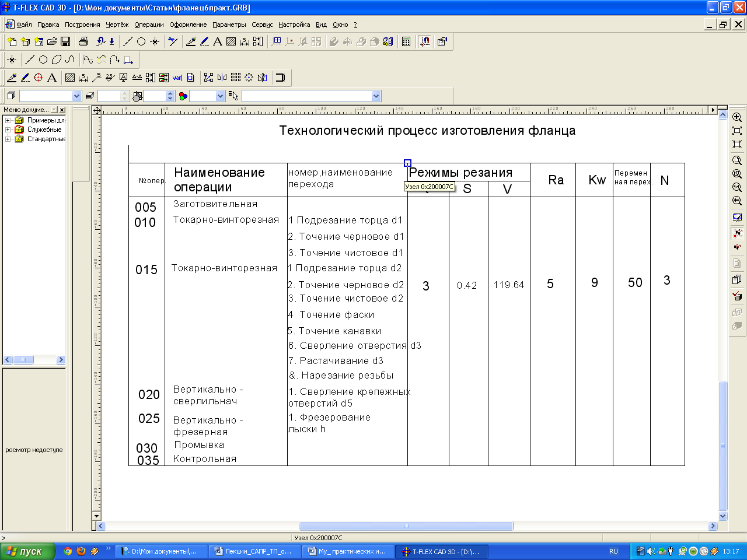The width and height of the screenshot is (747, 560).
Task: Zoom in using the magnifier plus icon
Action: 737,117
